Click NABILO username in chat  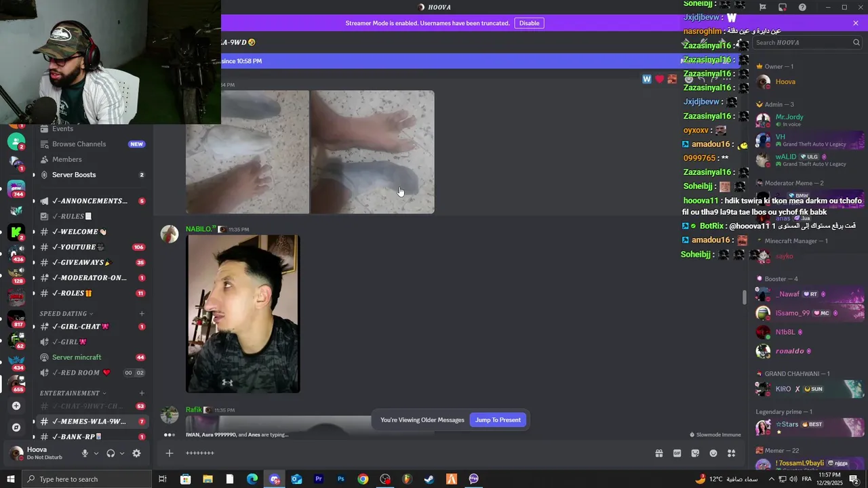[x=200, y=229]
